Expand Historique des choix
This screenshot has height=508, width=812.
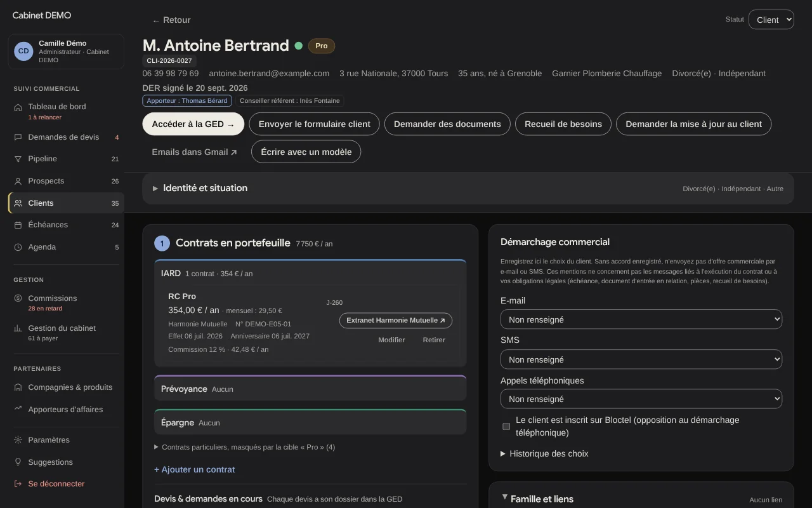pyautogui.click(x=544, y=454)
